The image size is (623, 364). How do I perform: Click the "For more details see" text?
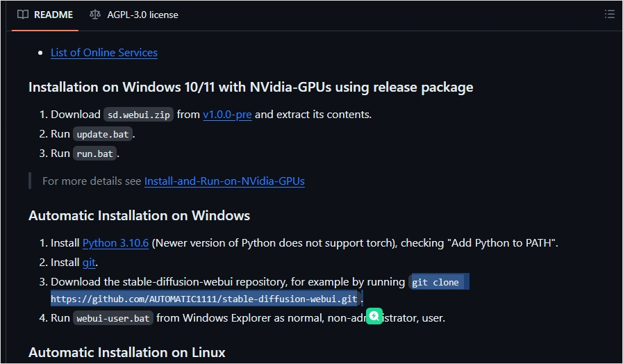tap(92, 181)
